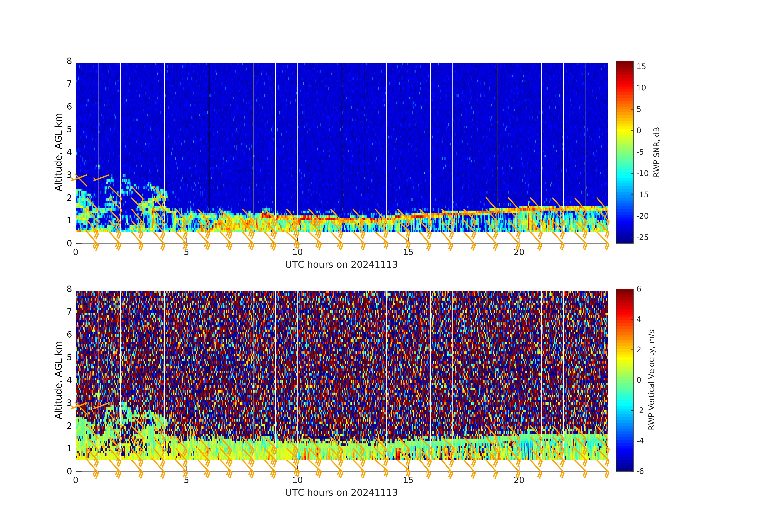775x532 pixels.
Task: Click the x-axis tick 15 in bottom plot
Action: 408,480
